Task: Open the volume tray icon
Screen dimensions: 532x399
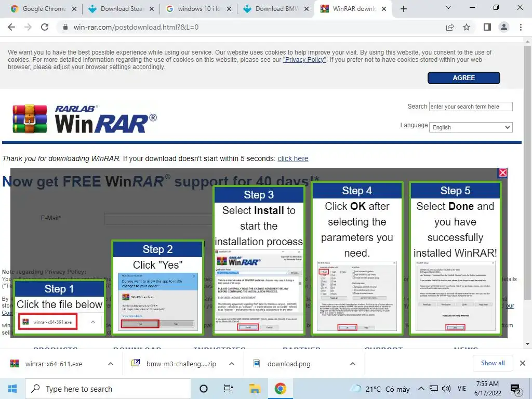Action: (446, 389)
